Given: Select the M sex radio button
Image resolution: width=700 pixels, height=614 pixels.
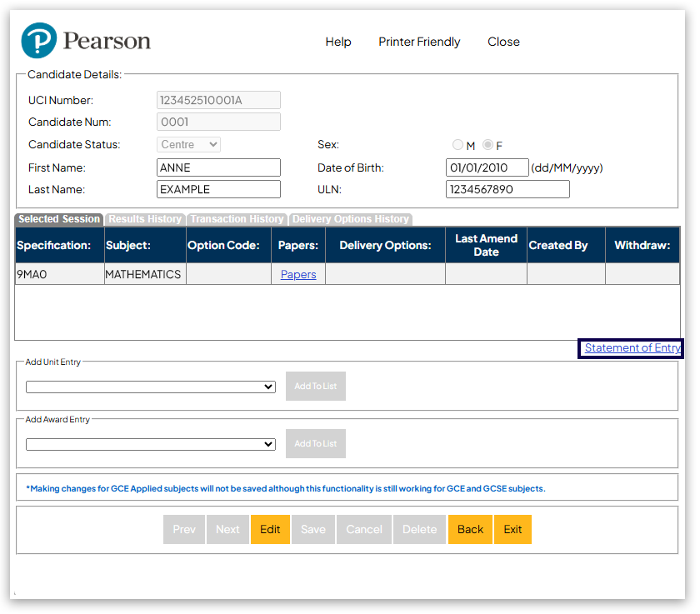Looking at the screenshot, I should 458,144.
